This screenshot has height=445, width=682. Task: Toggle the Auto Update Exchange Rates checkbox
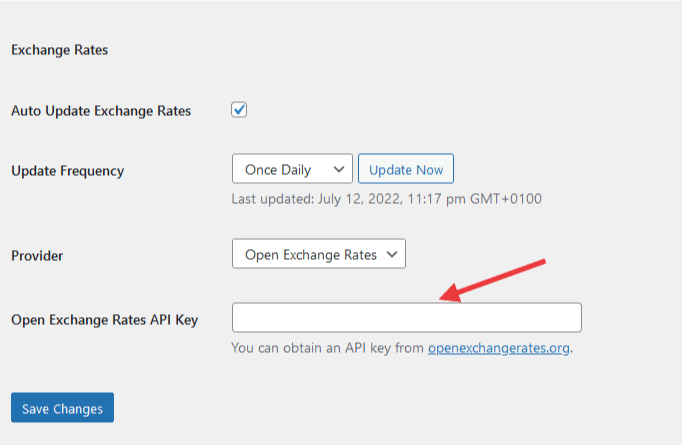239,110
